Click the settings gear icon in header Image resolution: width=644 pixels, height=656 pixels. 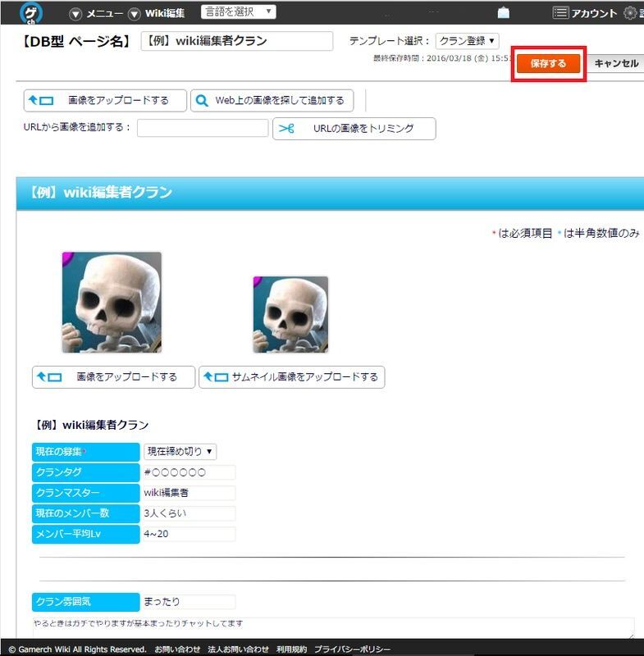click(x=630, y=13)
